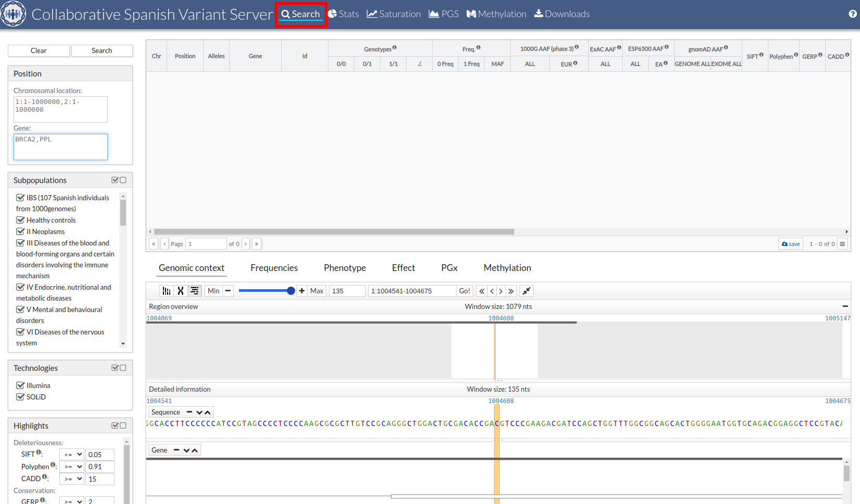Move left with single-left arrow in genome browser

492,291
